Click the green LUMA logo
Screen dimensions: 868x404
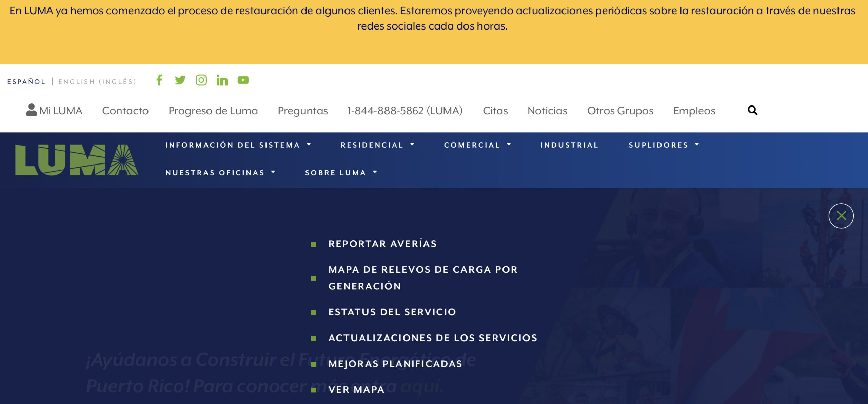click(77, 160)
